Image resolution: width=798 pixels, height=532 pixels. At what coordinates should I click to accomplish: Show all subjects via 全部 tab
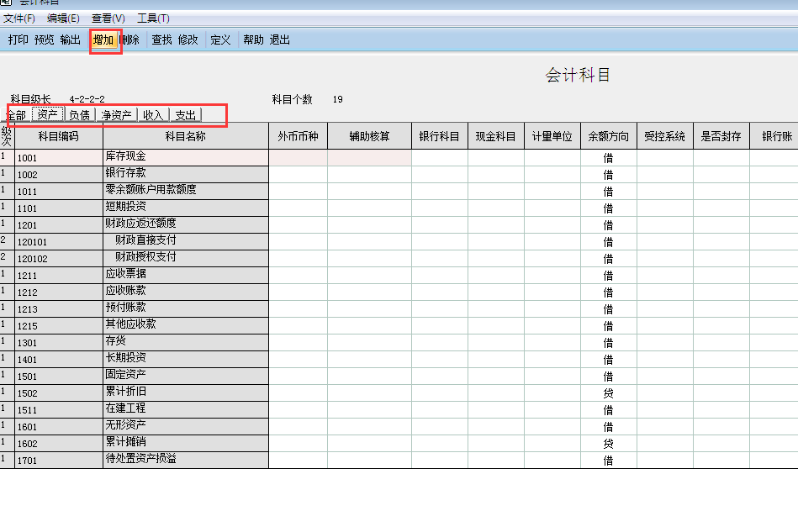(17, 115)
